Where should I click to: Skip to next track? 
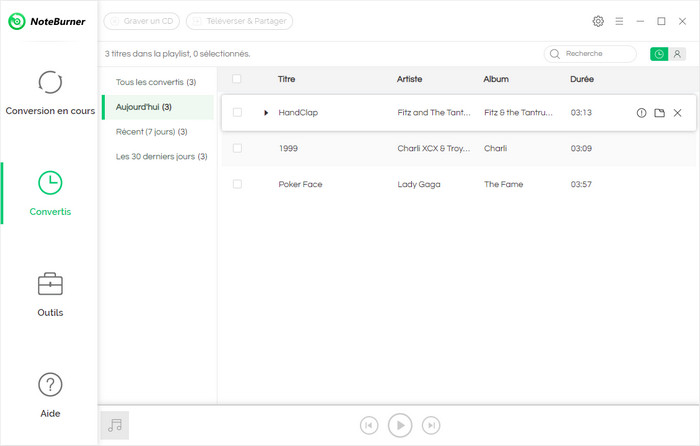[x=431, y=425]
